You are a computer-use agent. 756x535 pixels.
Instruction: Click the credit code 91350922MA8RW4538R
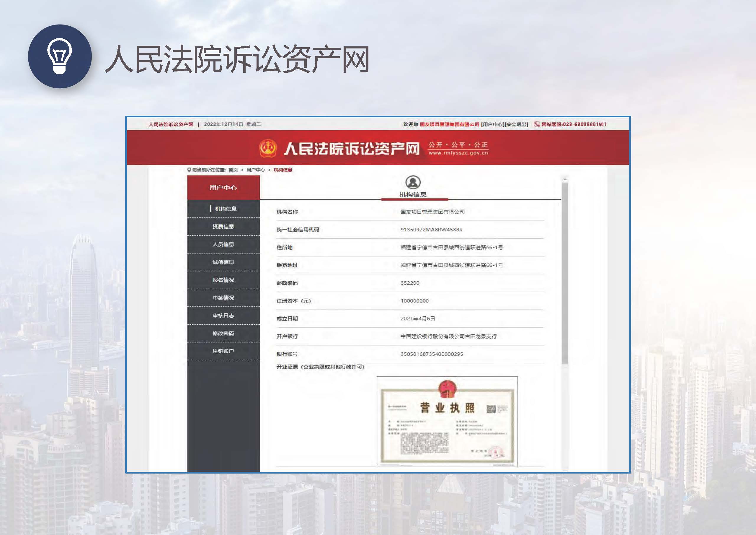(431, 230)
